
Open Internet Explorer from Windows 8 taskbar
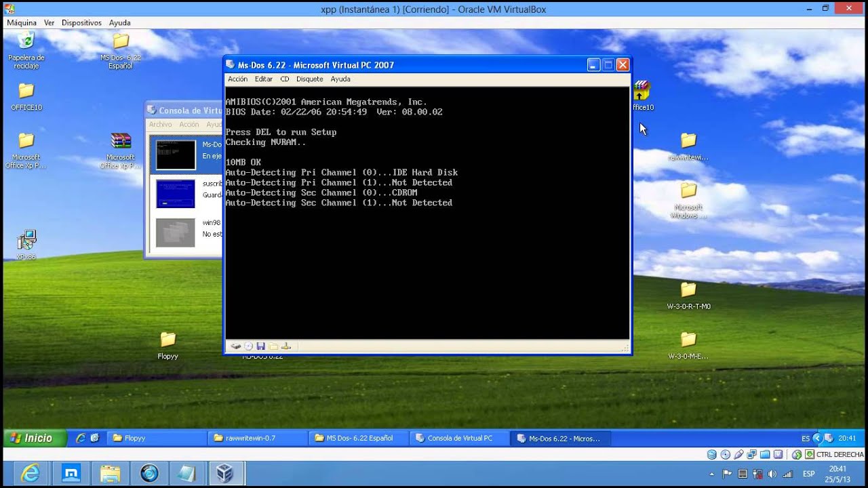tap(30, 473)
